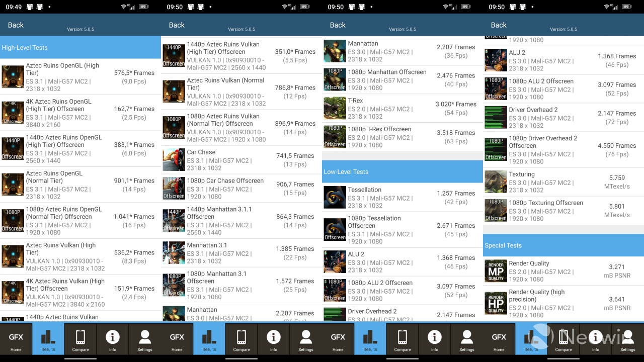The width and height of the screenshot is (644, 362).
Task: Open 1080p Aztec Ruins Vulkan Offscreen result
Action: (x=242, y=128)
